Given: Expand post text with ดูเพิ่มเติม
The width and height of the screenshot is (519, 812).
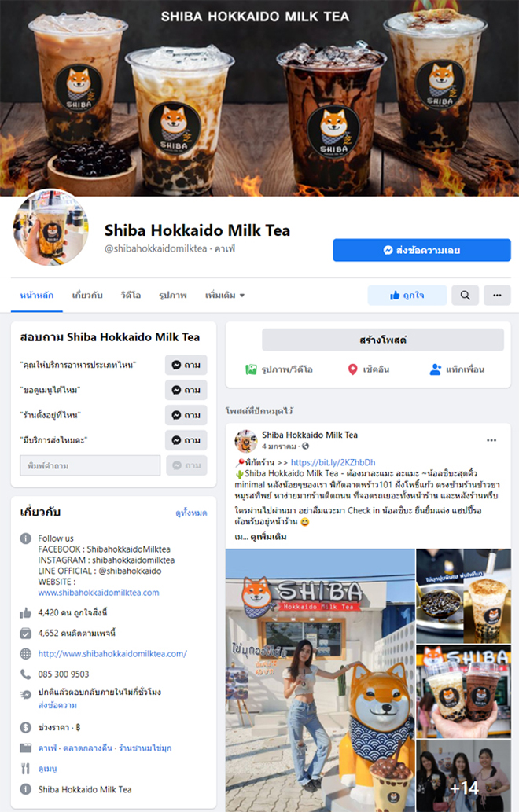Looking at the screenshot, I should (268, 537).
